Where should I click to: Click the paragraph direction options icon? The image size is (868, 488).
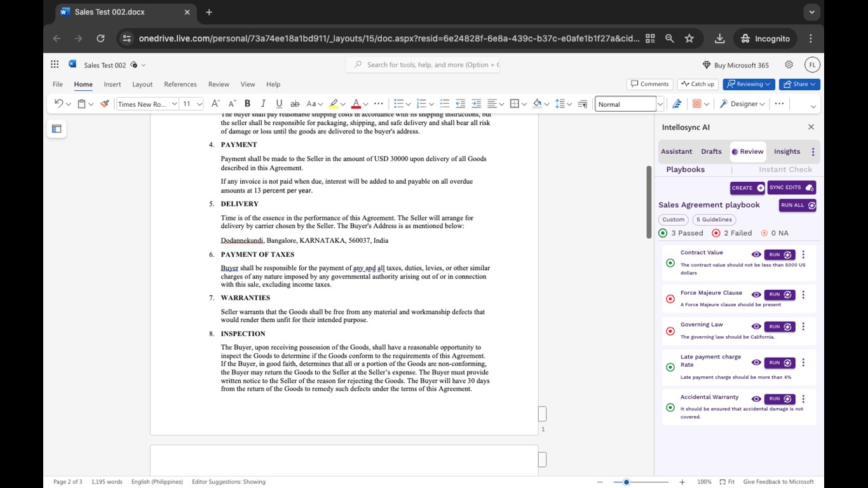(x=582, y=104)
